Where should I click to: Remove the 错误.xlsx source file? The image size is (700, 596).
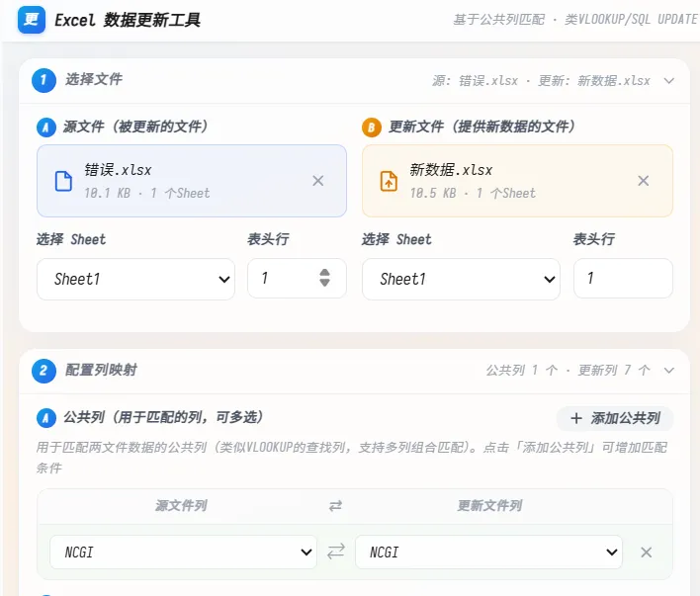point(317,181)
